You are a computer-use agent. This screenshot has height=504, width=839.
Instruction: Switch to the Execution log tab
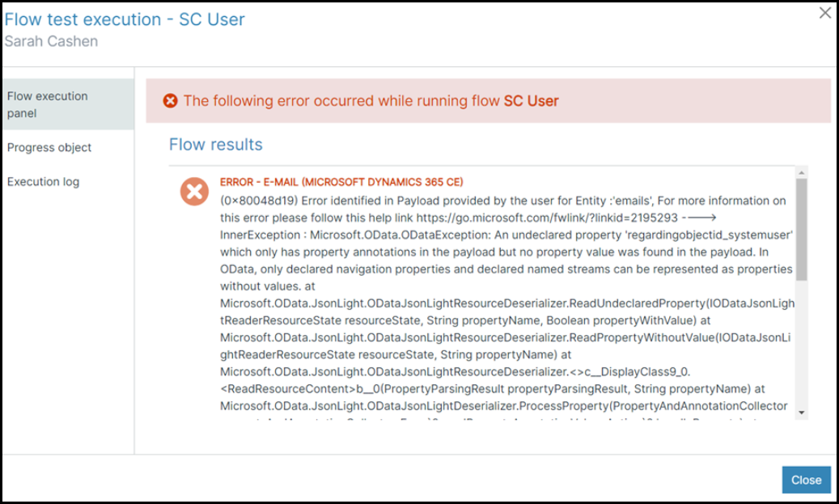(x=68, y=181)
